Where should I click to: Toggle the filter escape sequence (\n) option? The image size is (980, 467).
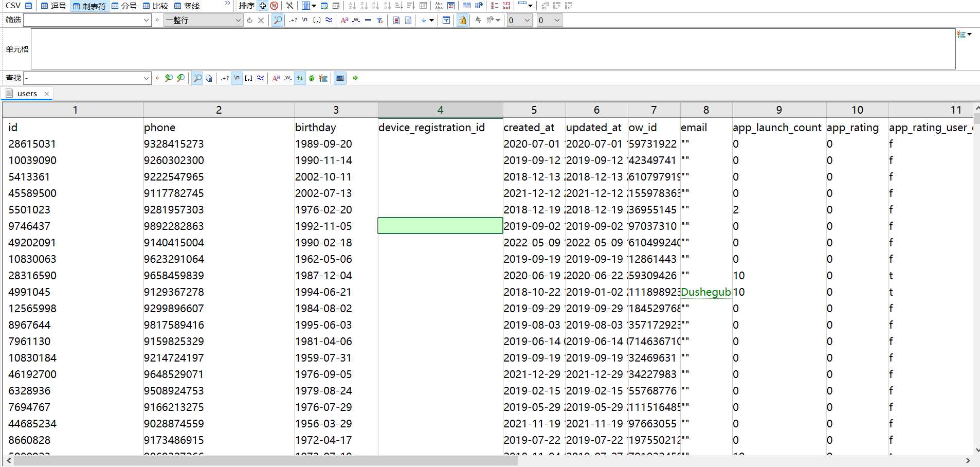pos(305,20)
